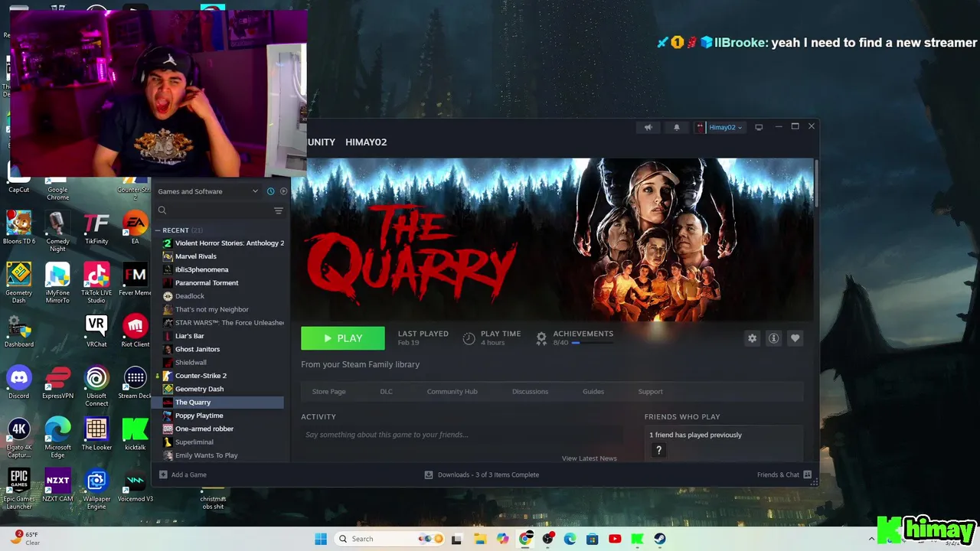Viewport: 980px width, 551px height.
Task: Open library advanced filter options icon
Action: pos(279,210)
